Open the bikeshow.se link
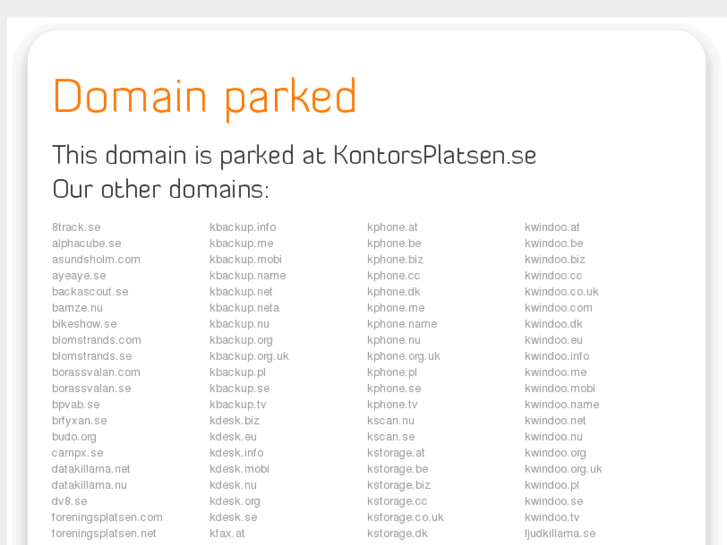727x545 pixels. point(84,324)
